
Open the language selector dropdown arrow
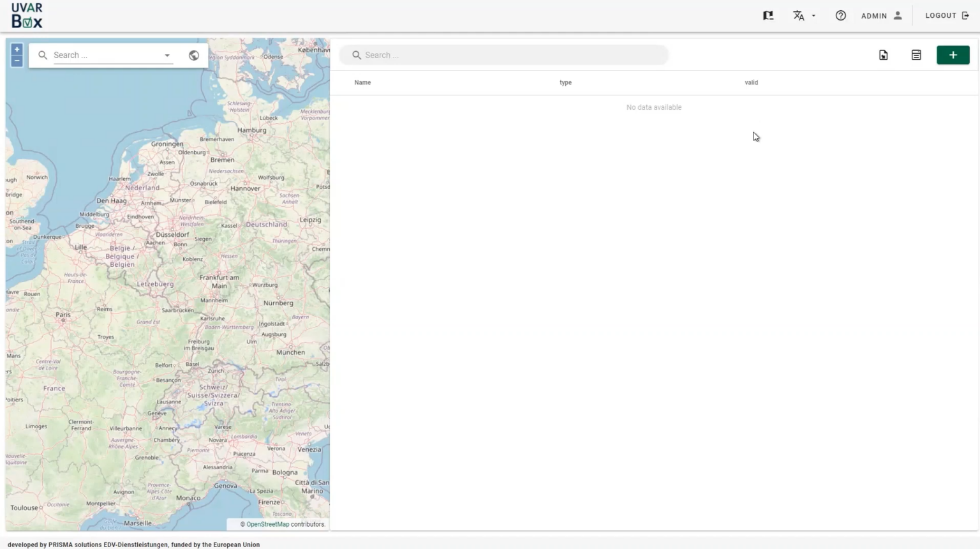coord(812,15)
